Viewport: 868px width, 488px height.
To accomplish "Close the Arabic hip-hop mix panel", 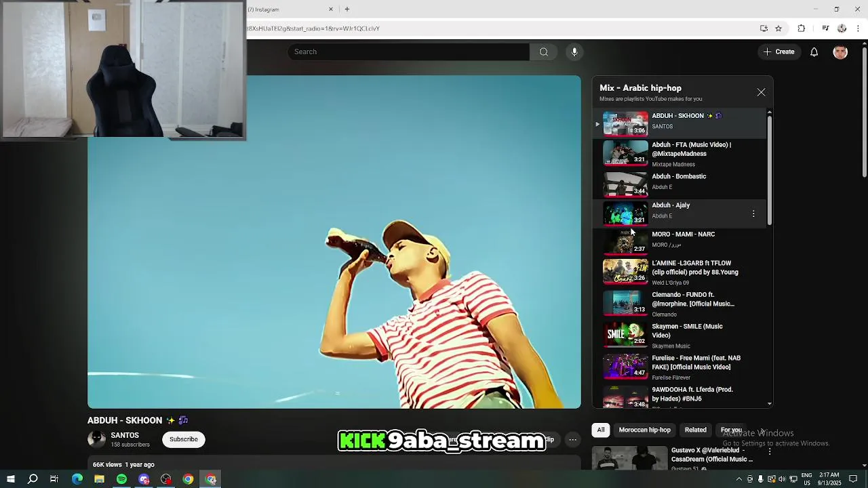I will pos(761,92).
